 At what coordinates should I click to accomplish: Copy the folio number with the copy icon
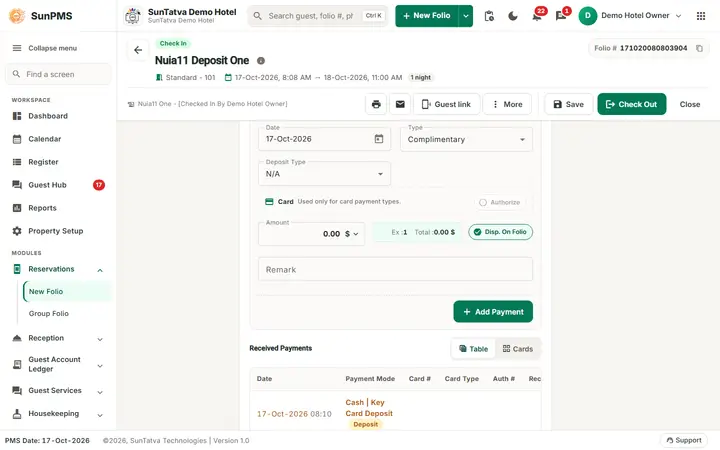pyautogui.click(x=699, y=48)
